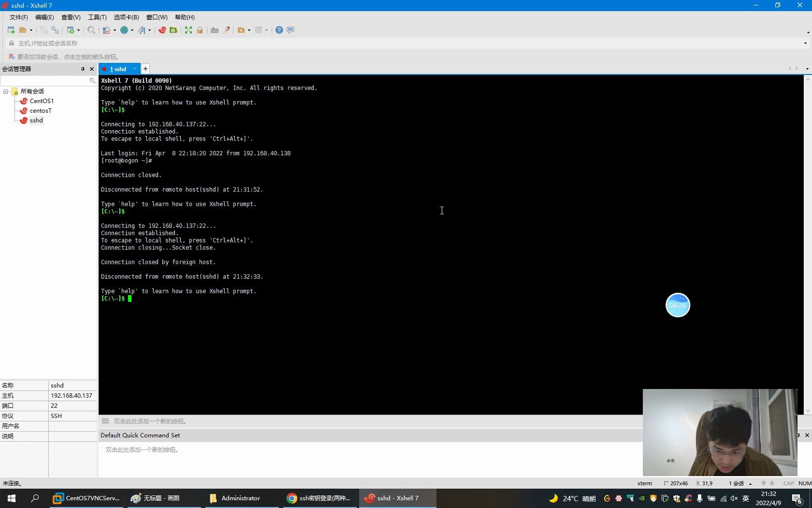Open the notification center icon

pos(797,499)
